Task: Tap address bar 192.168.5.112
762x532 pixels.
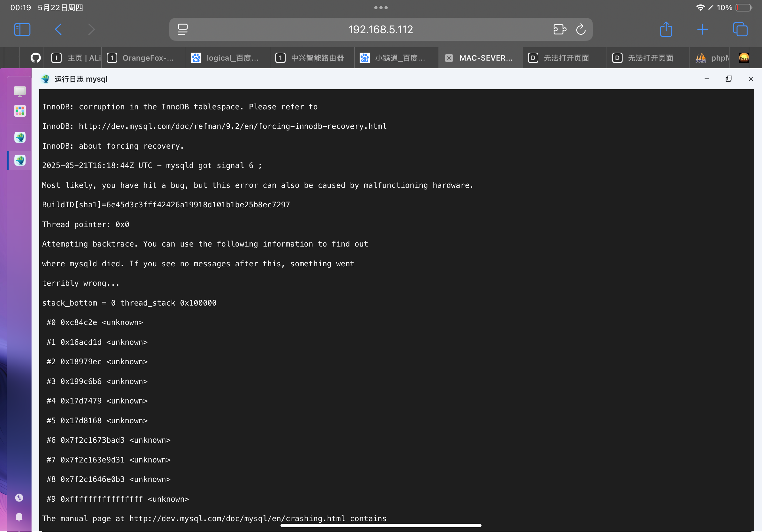Action: point(381,30)
